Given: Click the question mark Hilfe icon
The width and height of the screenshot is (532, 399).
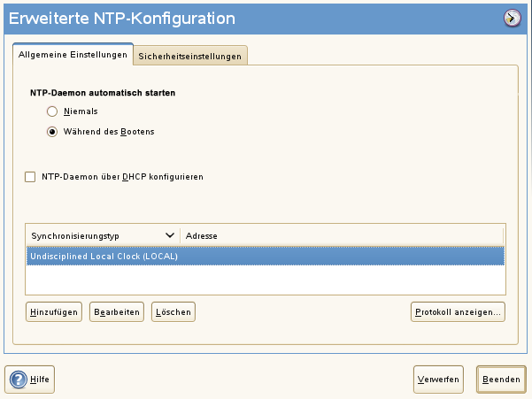Looking at the screenshot, I should 19,379.
